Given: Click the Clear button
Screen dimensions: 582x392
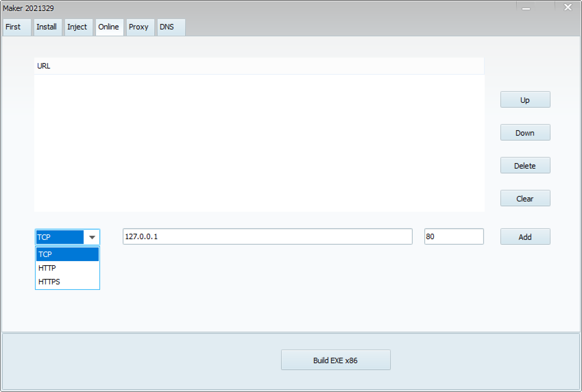Looking at the screenshot, I should (525, 198).
